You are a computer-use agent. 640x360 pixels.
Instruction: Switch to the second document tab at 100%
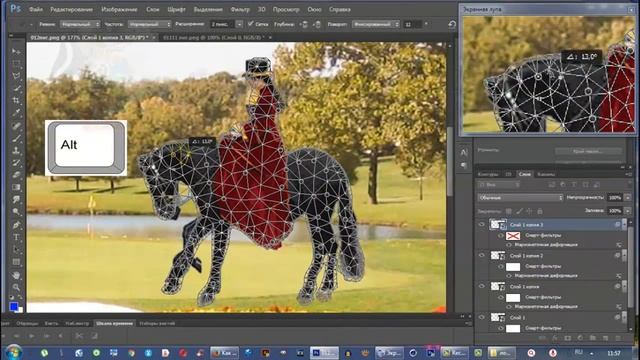tap(215, 38)
